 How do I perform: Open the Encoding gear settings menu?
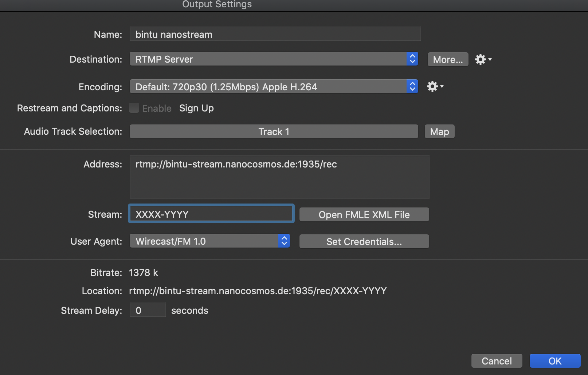click(x=435, y=87)
